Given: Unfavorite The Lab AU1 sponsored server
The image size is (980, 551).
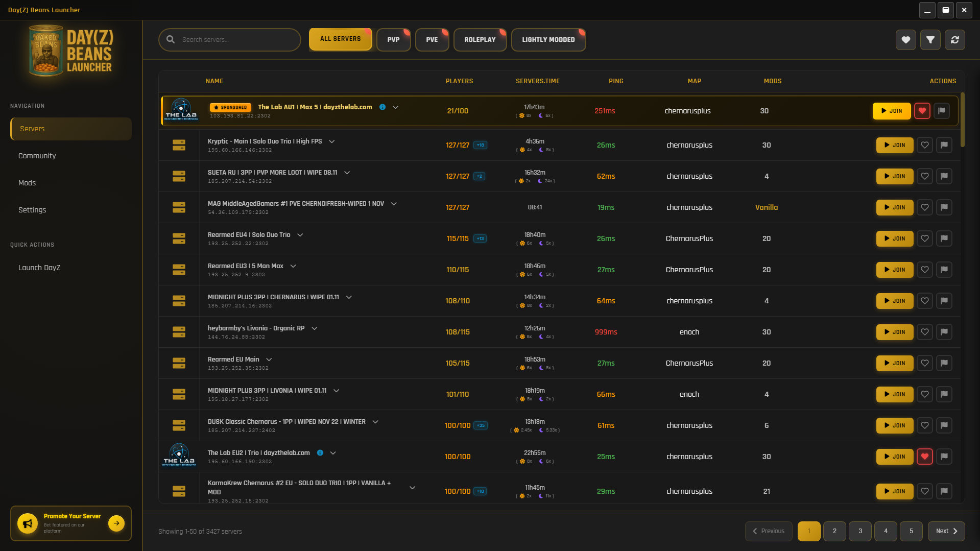Looking at the screenshot, I should click(922, 111).
